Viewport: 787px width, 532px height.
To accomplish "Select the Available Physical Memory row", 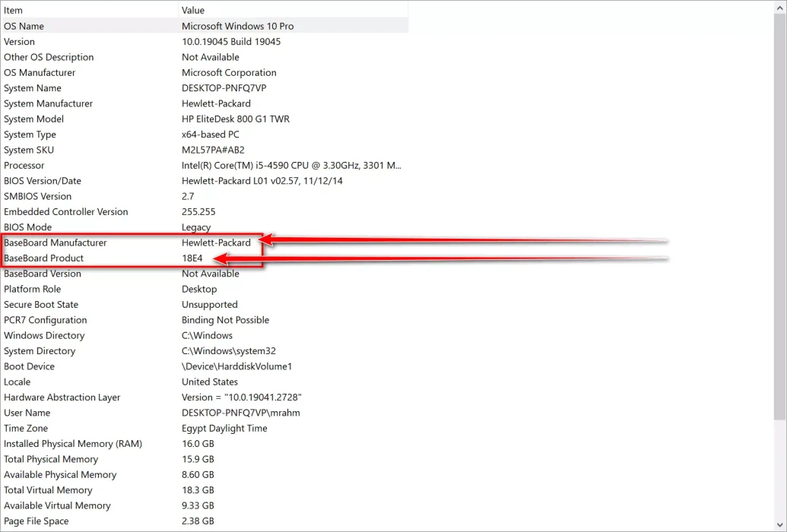I will click(x=205, y=475).
